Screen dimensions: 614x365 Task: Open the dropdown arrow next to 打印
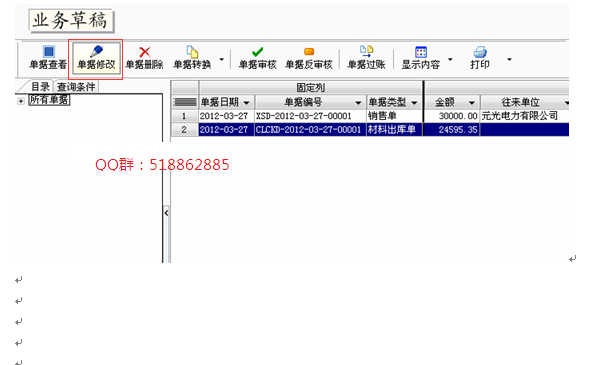(x=509, y=60)
